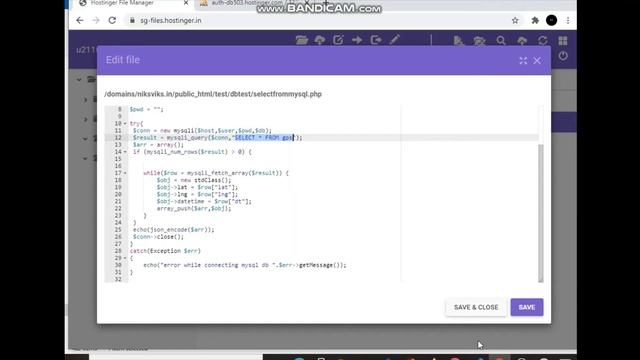The height and width of the screenshot is (360, 640).
Task: Click the echo json_encode line
Action: point(173,230)
